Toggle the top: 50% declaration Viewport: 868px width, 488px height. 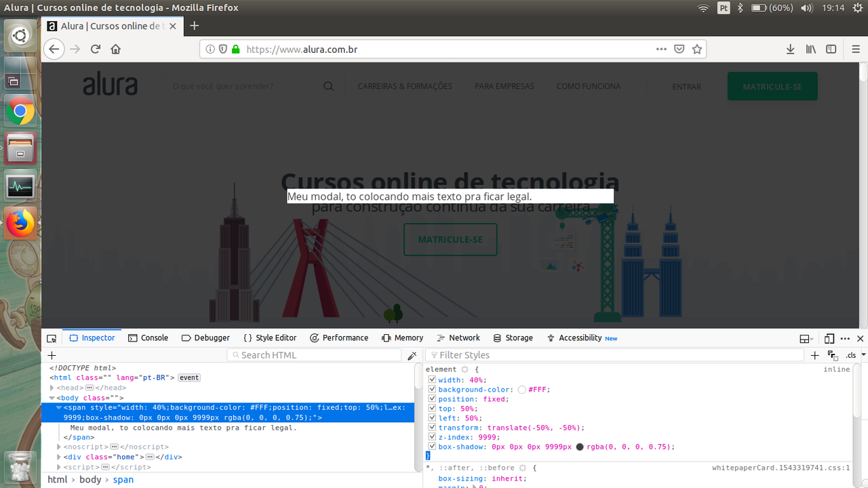[x=432, y=409]
